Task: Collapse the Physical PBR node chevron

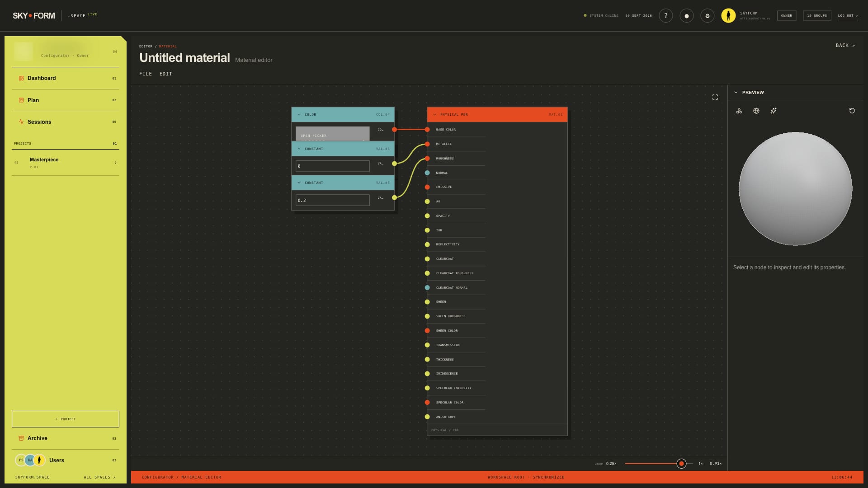Action: click(434, 115)
